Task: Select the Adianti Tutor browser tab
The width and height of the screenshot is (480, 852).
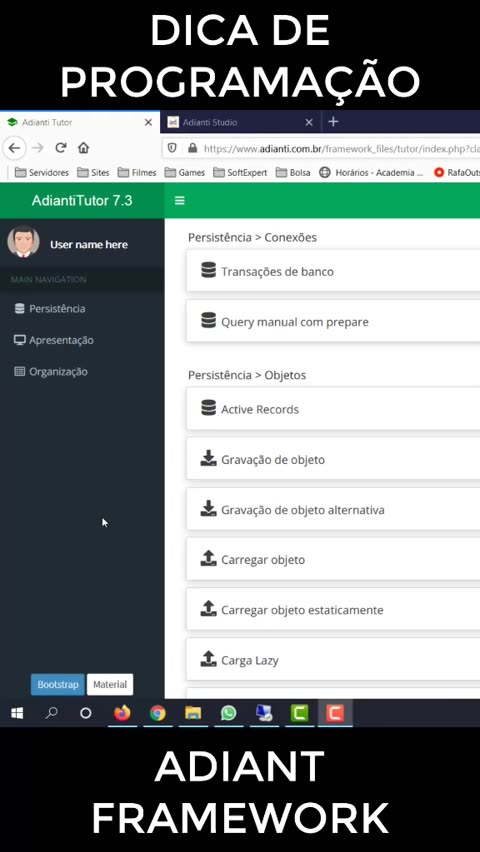Action: tap(80, 122)
